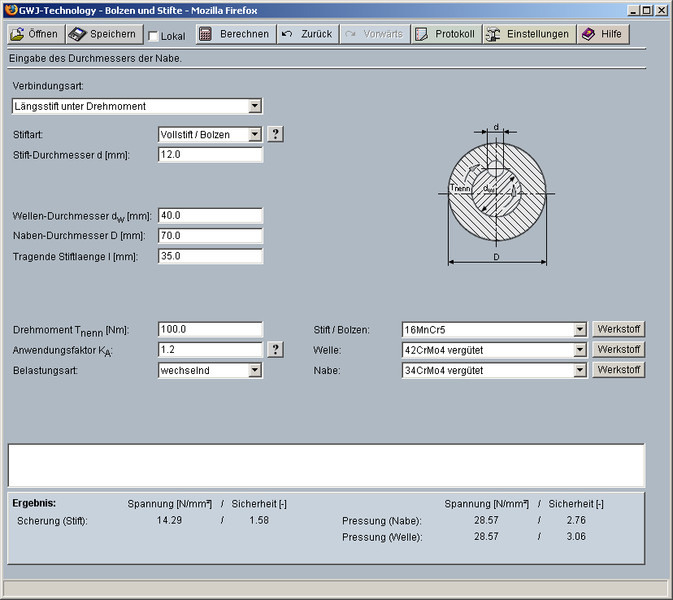Viewport: 673px width, 600px height.
Task: Open Einstellungen settings
Action: click(x=529, y=34)
